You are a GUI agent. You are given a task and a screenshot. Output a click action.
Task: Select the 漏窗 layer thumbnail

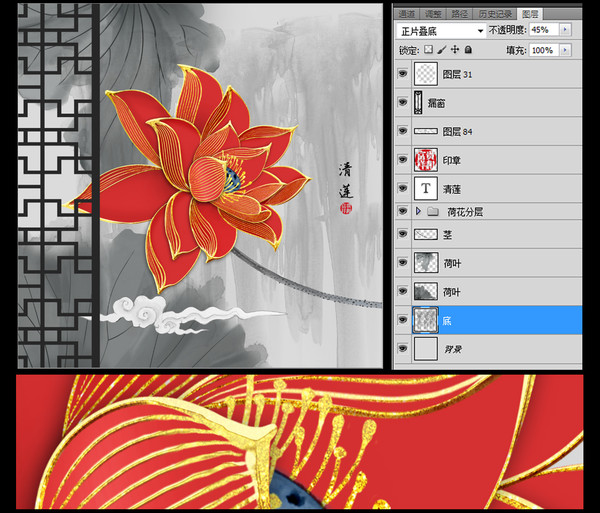tap(418, 103)
